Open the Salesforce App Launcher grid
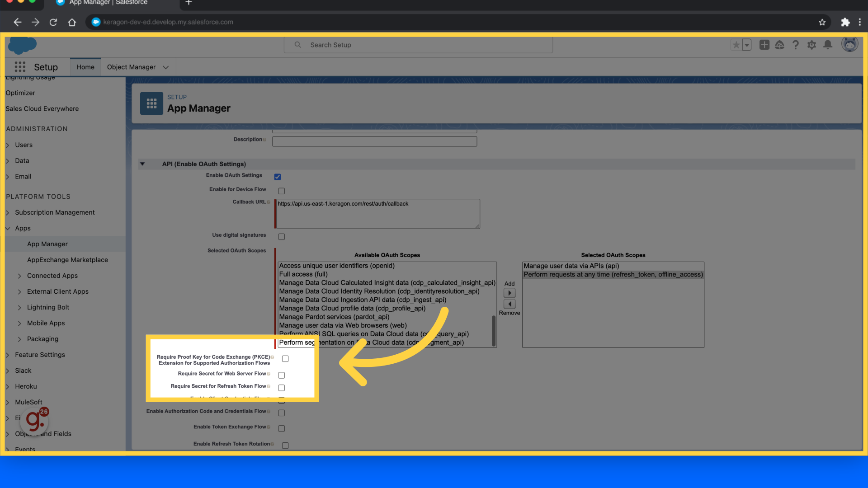Image resolution: width=868 pixels, height=488 pixels. [x=20, y=67]
